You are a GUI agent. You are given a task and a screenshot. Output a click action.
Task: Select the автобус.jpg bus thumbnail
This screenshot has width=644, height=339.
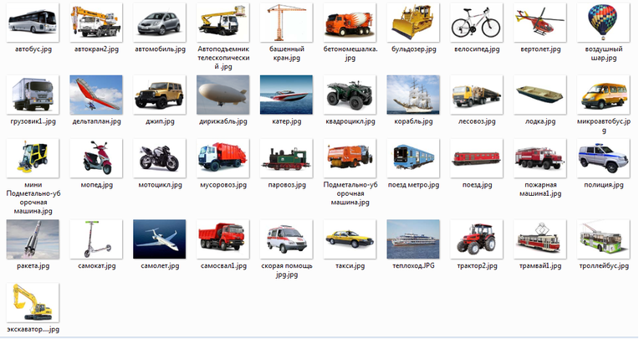click(33, 23)
